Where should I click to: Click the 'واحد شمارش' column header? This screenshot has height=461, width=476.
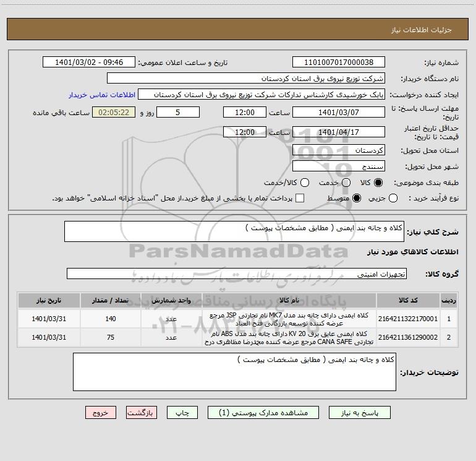click(171, 300)
